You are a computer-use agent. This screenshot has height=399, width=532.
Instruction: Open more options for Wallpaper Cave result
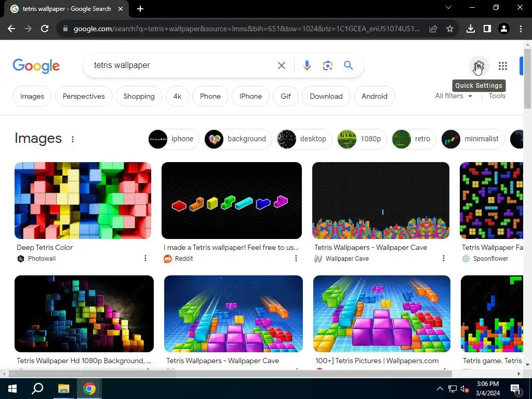point(443,258)
